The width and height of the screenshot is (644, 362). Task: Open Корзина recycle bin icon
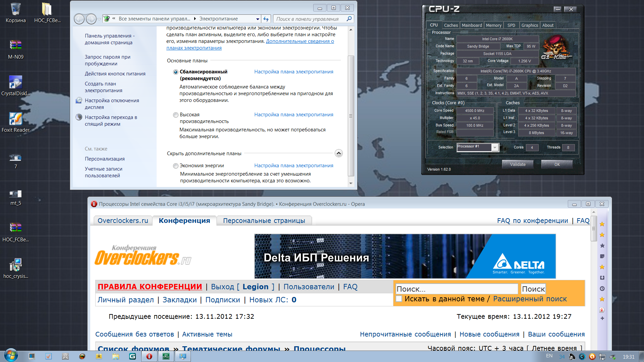[15, 13]
